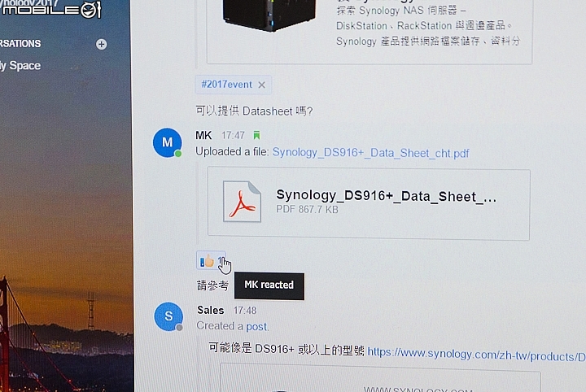
Task: Open the link preview description about Synology NAS
Action: coord(428,25)
